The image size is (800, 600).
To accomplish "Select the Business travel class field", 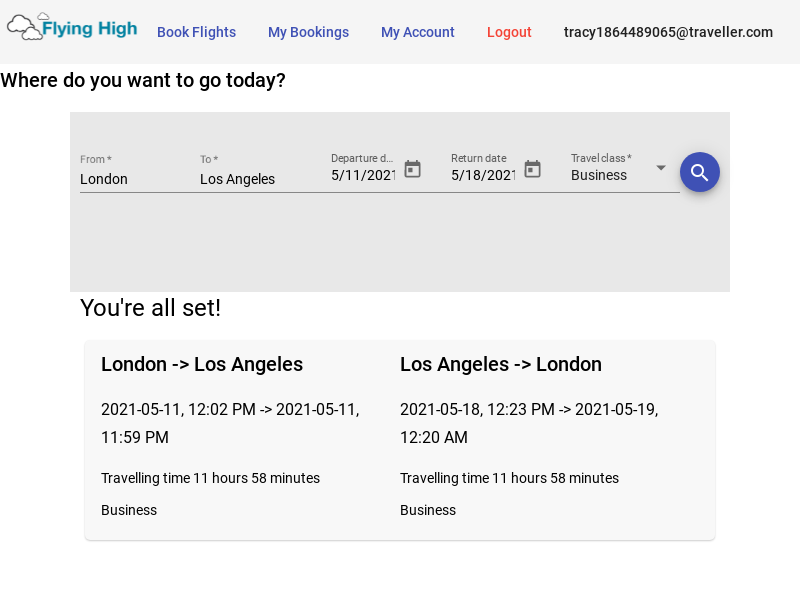I will click(608, 175).
